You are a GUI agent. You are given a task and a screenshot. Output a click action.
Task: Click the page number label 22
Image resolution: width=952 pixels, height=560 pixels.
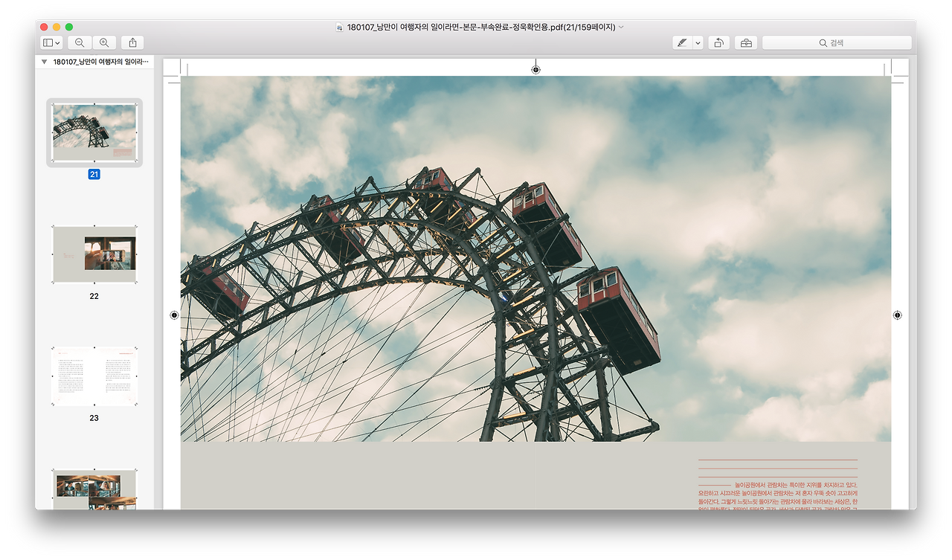pos(94,296)
